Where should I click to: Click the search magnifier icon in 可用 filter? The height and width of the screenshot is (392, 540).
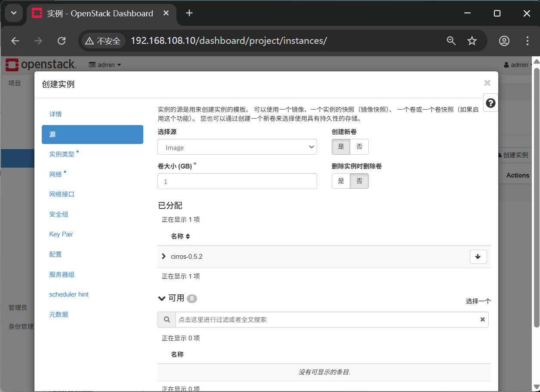pos(167,320)
